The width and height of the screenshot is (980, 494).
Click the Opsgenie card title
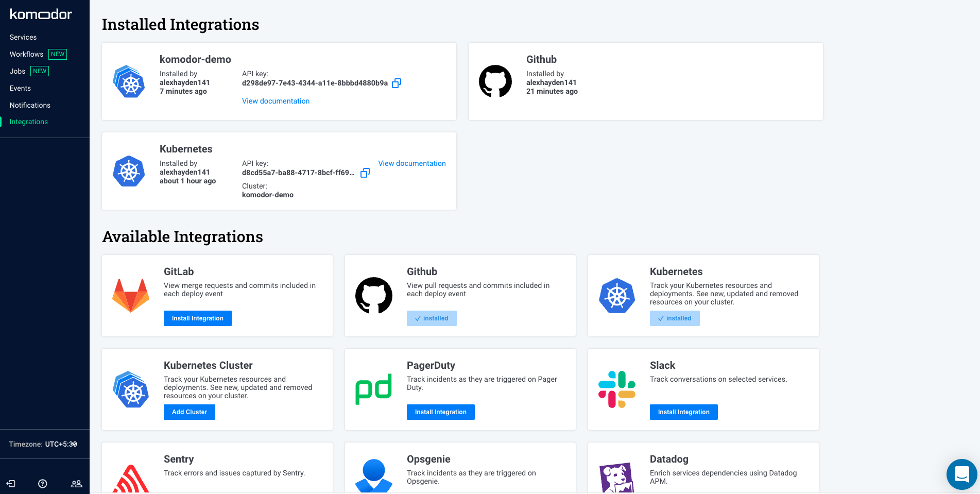pyautogui.click(x=428, y=459)
